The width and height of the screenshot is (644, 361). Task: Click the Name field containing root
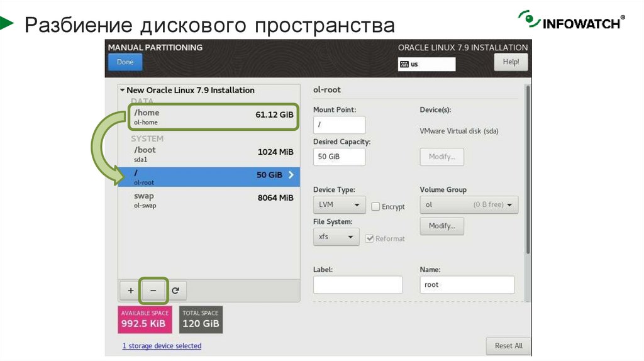[467, 285]
